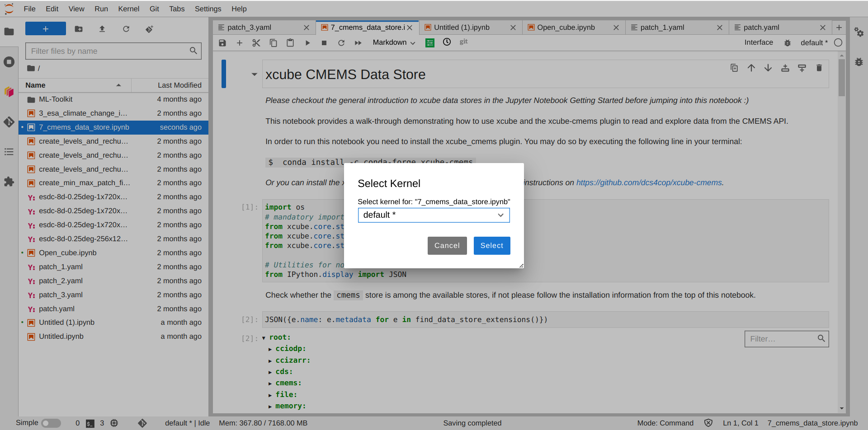Restart kernel and run all cells
868x430 pixels.
pos(358,43)
